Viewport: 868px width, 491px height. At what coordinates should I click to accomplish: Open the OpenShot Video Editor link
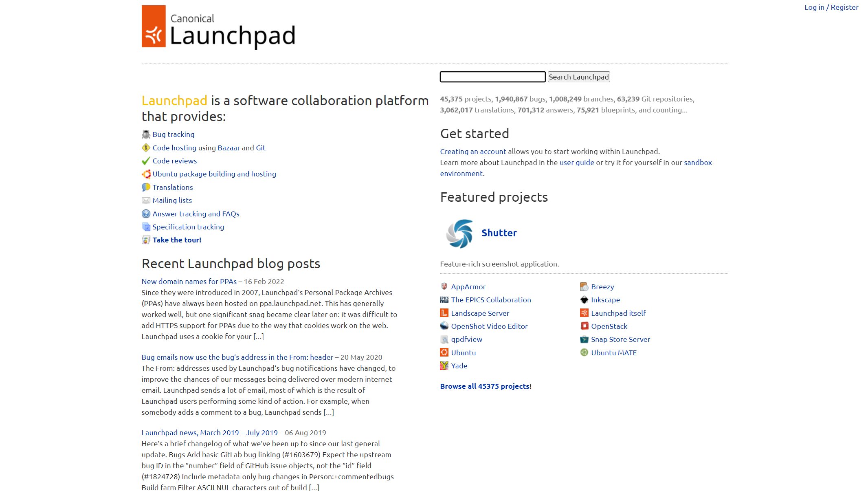489,326
